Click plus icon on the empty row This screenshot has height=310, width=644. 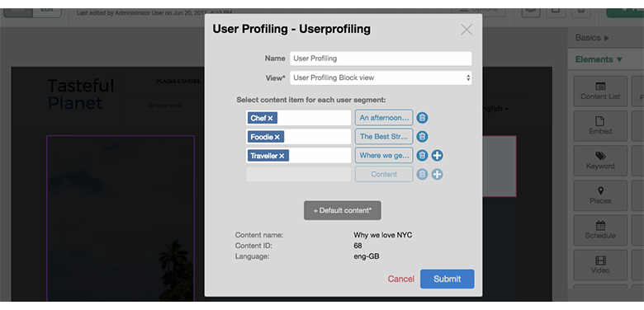coord(437,174)
